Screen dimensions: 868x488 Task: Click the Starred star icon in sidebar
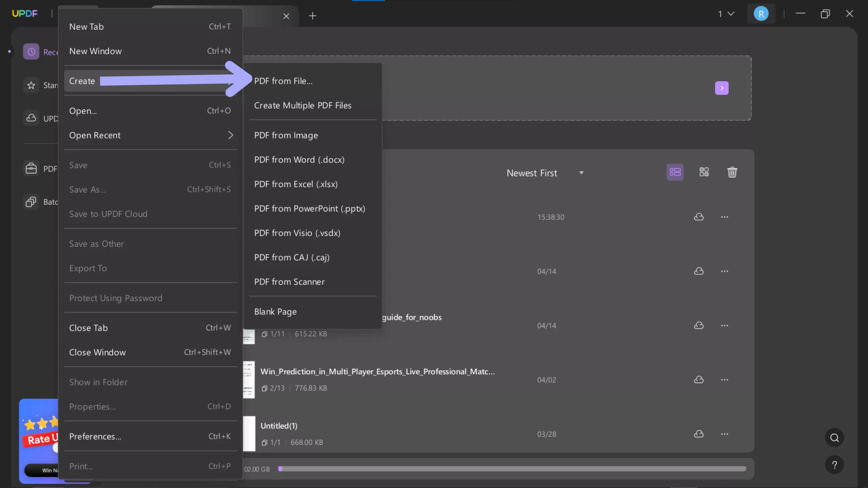pos(31,85)
